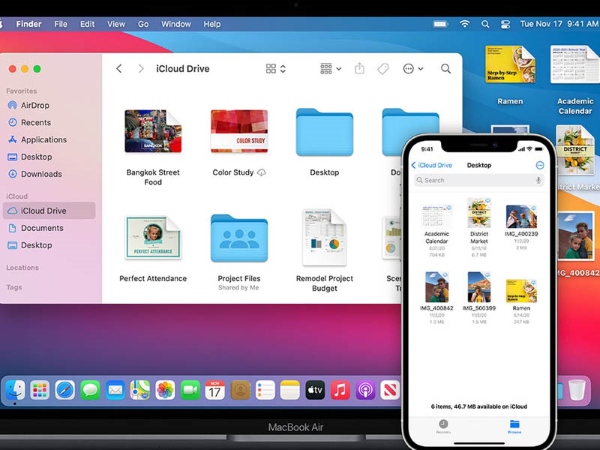The height and width of the screenshot is (450, 600).
Task: Open the More actions ellipsis dropdown
Action: pos(412,69)
